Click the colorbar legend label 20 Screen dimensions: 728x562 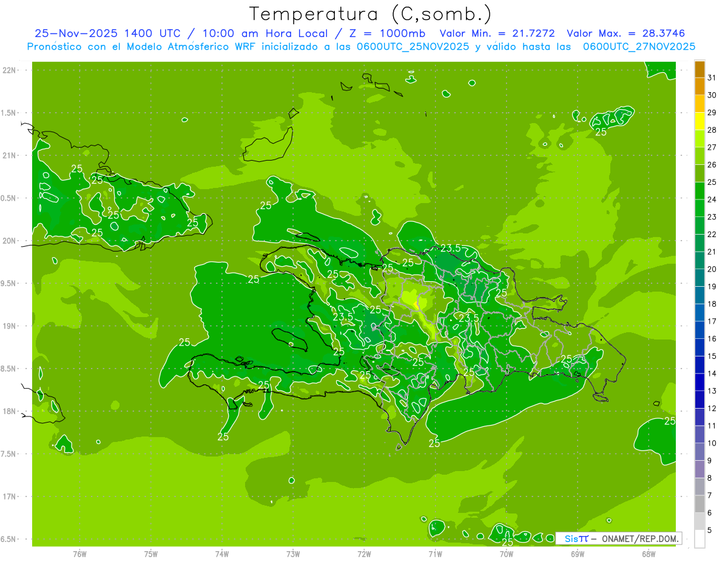coord(712,269)
